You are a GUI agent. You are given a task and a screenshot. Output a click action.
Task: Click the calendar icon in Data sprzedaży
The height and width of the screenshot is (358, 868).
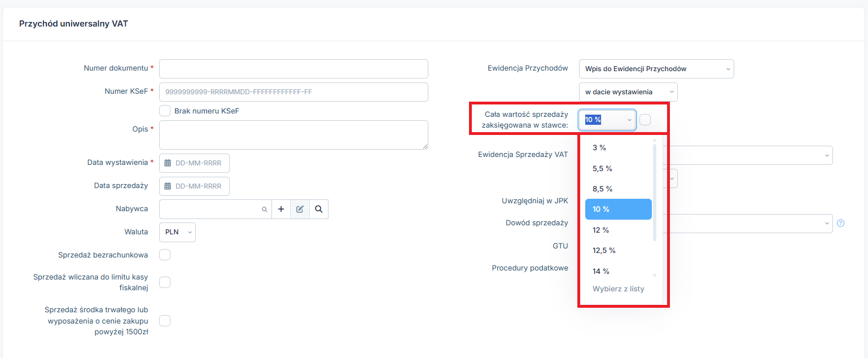coord(168,186)
